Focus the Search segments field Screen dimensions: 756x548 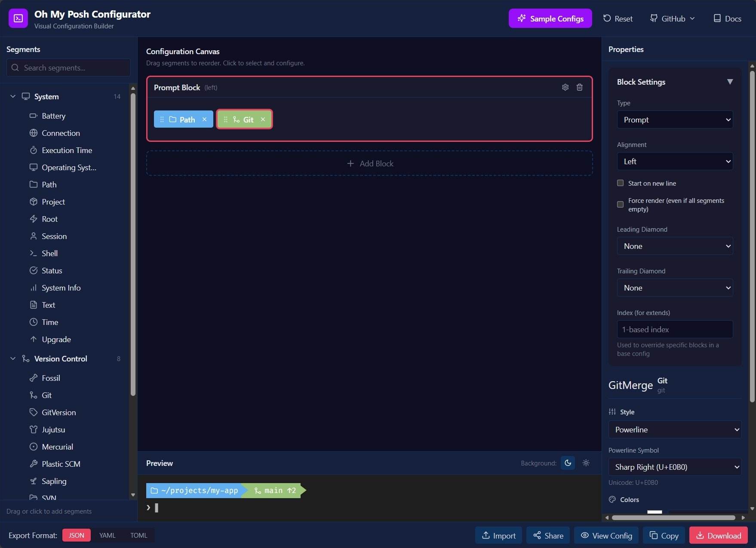69,68
